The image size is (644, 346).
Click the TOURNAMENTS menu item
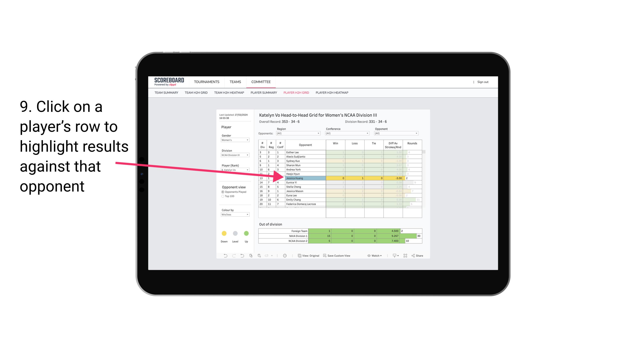click(x=207, y=82)
